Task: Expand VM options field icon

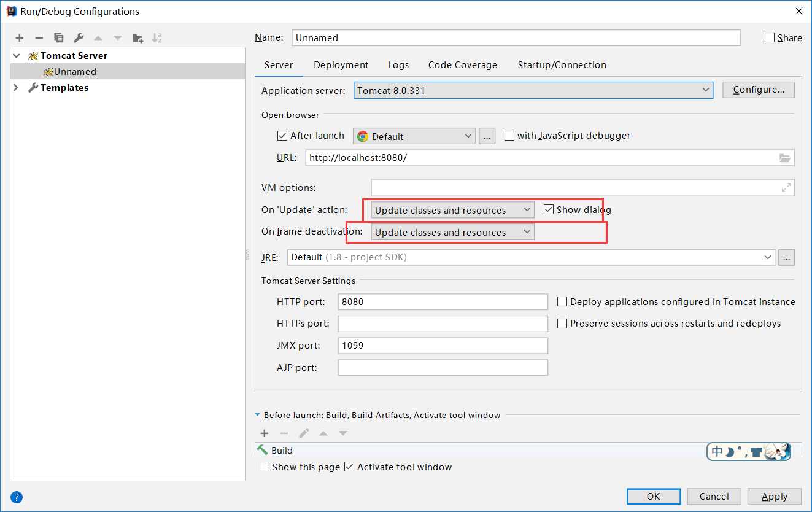Action: click(786, 188)
